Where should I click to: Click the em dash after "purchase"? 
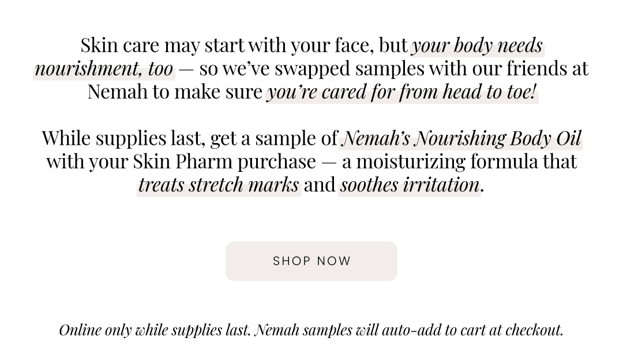tap(329, 163)
